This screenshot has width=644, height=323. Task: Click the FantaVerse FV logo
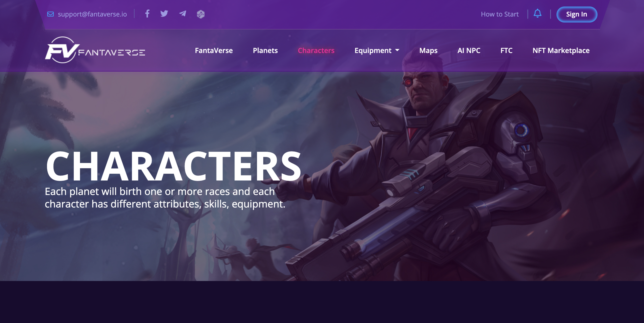point(95,50)
